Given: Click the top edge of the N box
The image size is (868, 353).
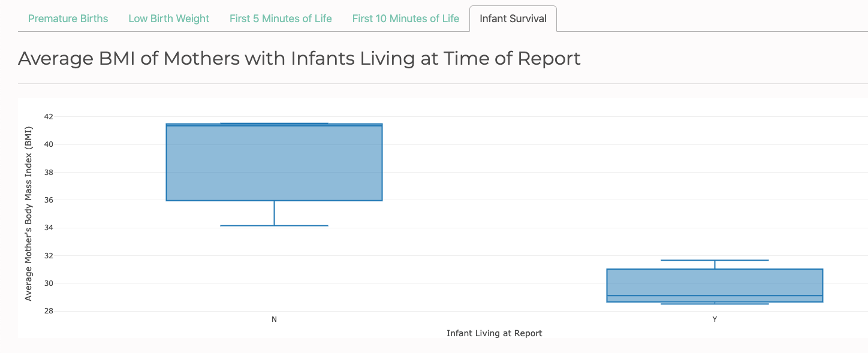Looking at the screenshot, I should [274, 123].
